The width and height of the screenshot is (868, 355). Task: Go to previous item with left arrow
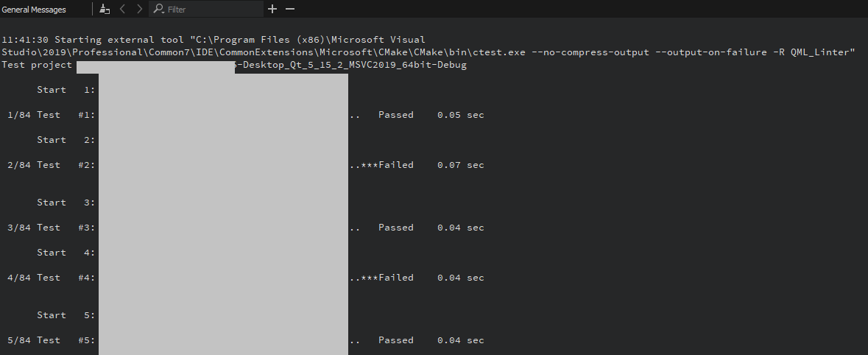[x=122, y=10]
